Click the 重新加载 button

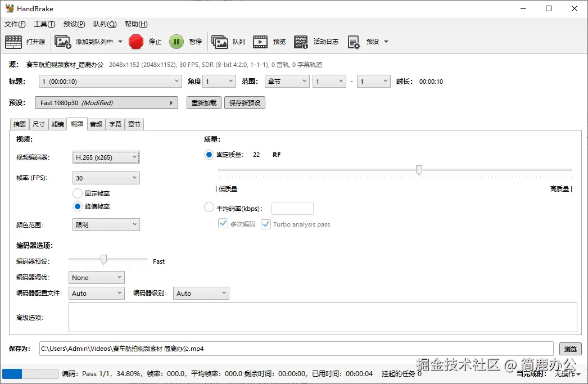tap(204, 103)
